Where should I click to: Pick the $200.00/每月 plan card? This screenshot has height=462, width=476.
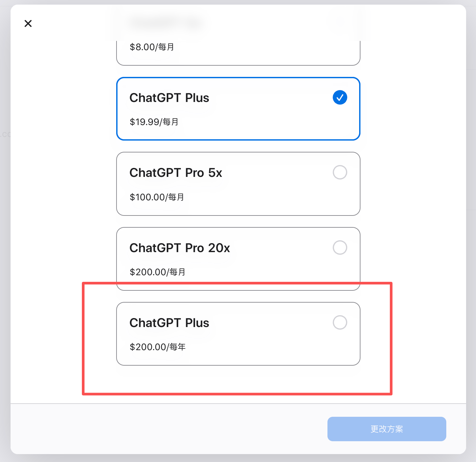(238, 259)
